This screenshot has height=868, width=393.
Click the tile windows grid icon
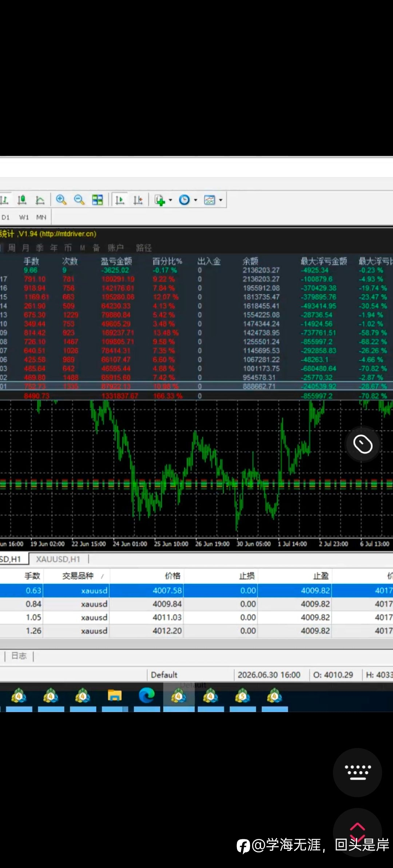click(97, 200)
